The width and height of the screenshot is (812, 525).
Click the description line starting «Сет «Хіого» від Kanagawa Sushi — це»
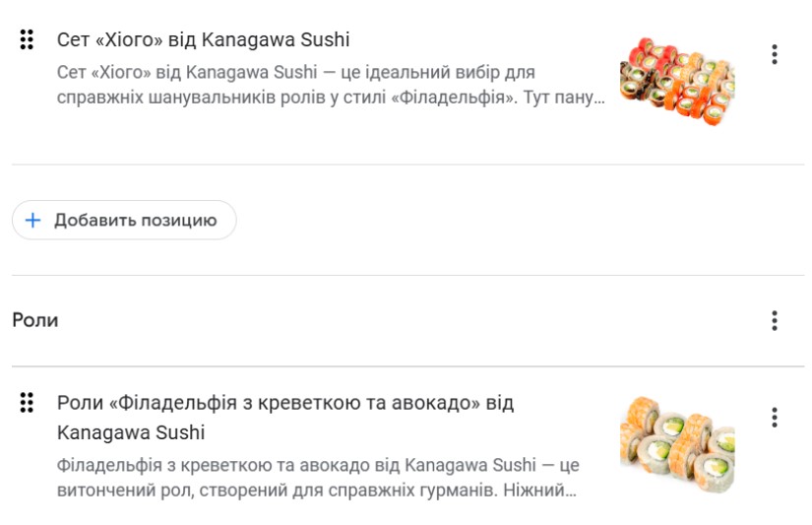coord(295,73)
